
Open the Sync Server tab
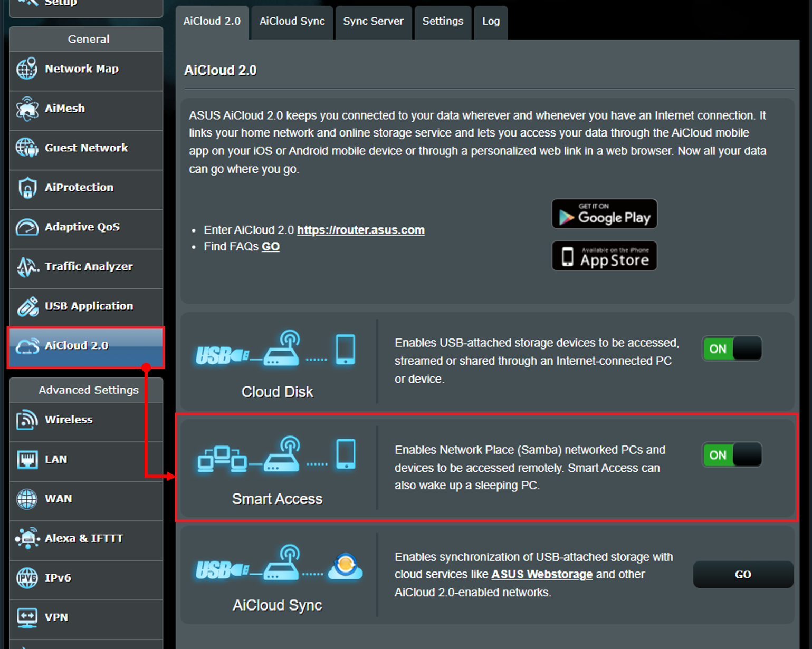point(374,22)
